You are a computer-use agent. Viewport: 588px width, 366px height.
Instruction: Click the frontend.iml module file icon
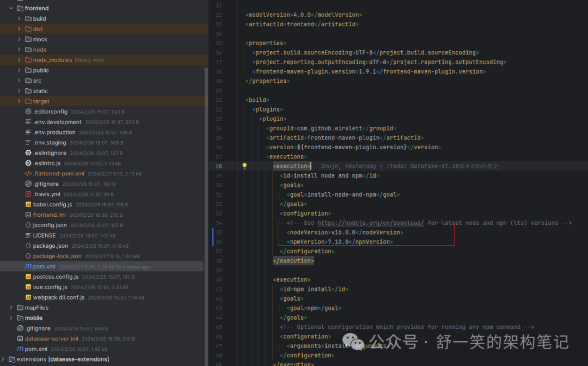pyautogui.click(x=28, y=215)
